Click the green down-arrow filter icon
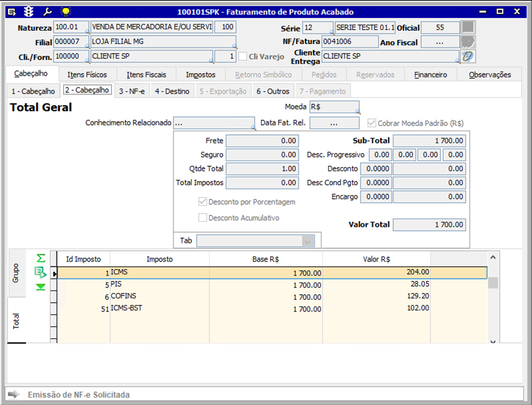This screenshot has height=405, width=532. point(41,287)
